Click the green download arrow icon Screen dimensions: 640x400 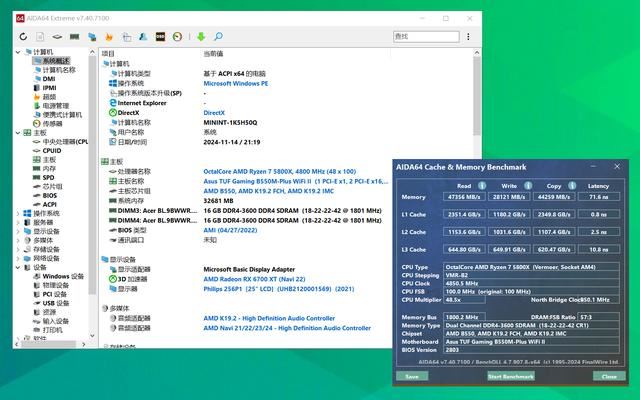click(201, 37)
